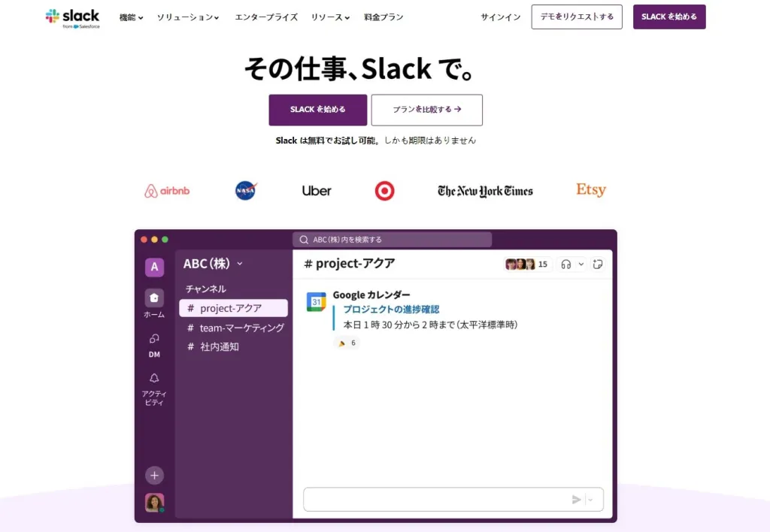This screenshot has height=532, width=770.
Task: Click the plus create button in sidebar
Action: 154,475
